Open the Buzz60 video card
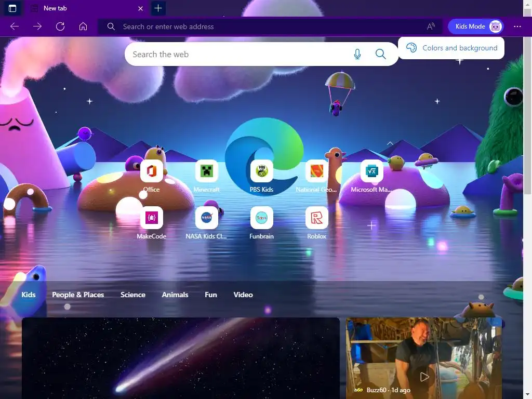This screenshot has height=399, width=532. point(423,358)
